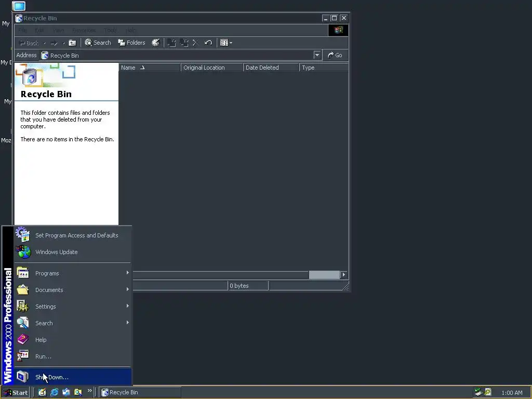532x399 pixels.
Task: Open the Views dropdown in the toolbar
Action: point(226,43)
